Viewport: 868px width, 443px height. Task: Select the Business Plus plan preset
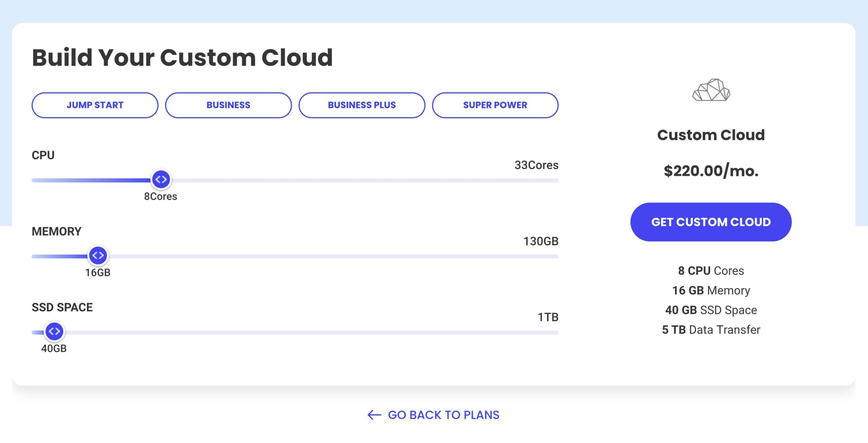(x=361, y=105)
